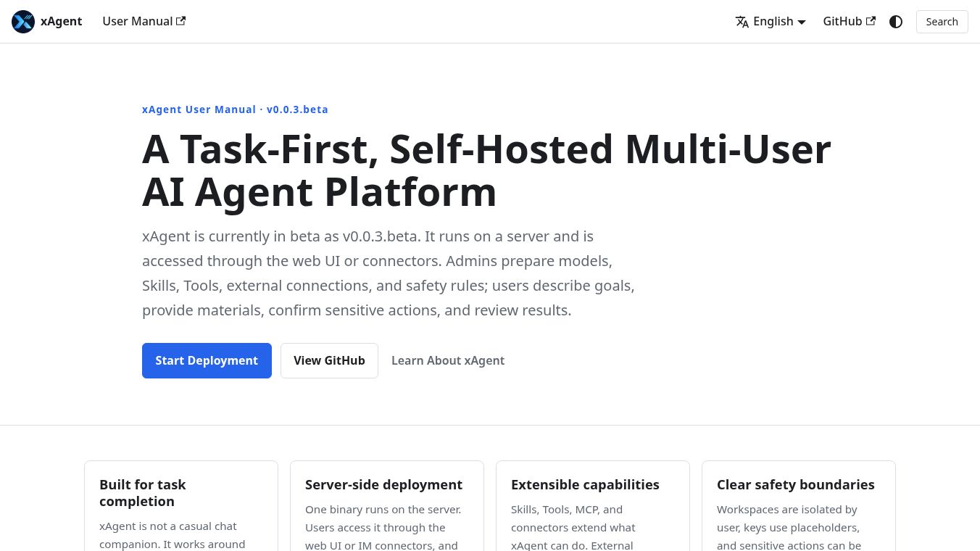Screen dimensions: 980x551
Task: Open the Extensible capabilities card
Action: 593,506
